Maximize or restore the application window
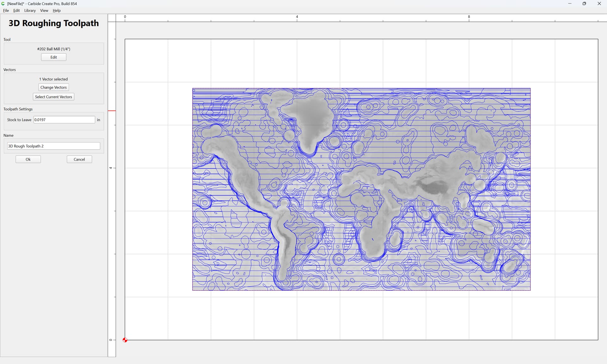Screen dimensions: 607x364 tap(584, 3)
